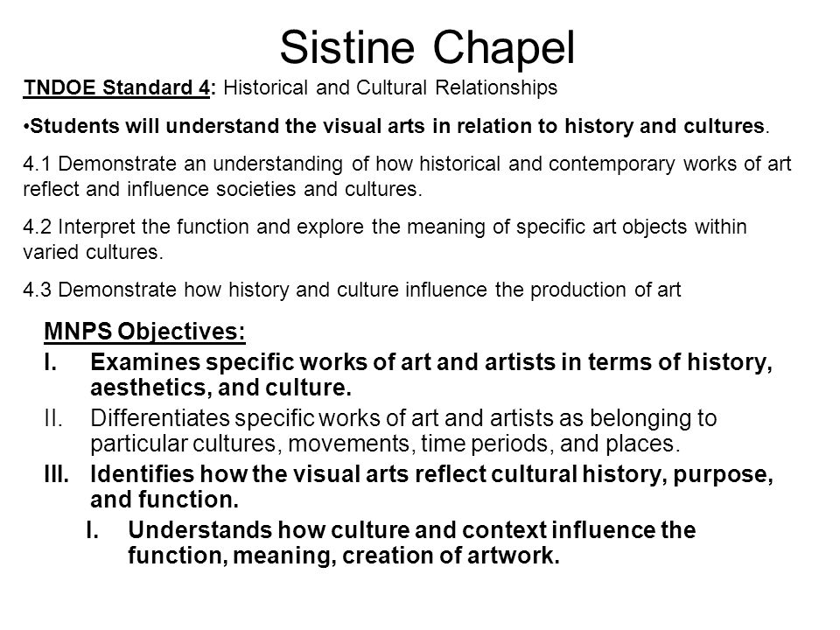Image resolution: width=840 pixels, height=630 pixels.
Task: Select the underlined 'MNPS Objectives:' heading
Action: coord(144,331)
